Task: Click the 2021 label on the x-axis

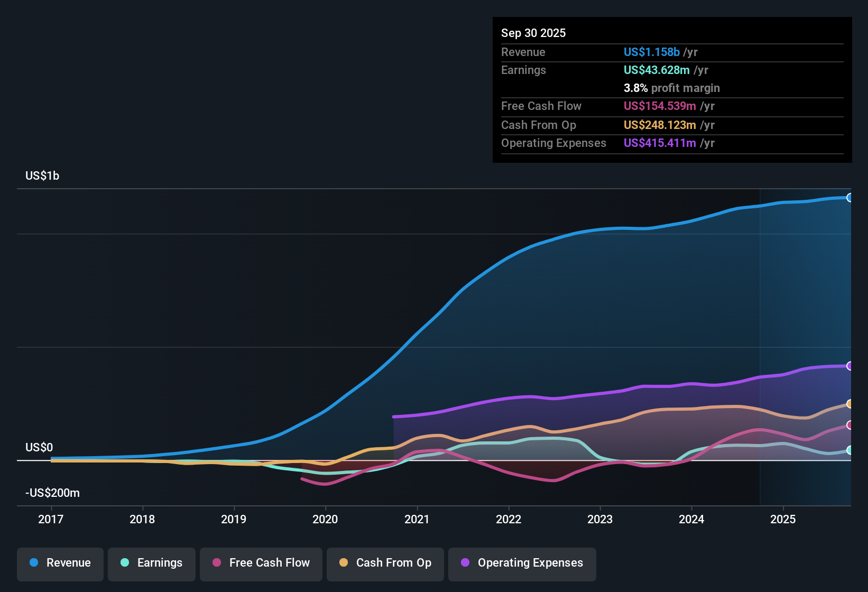Action: (x=417, y=519)
